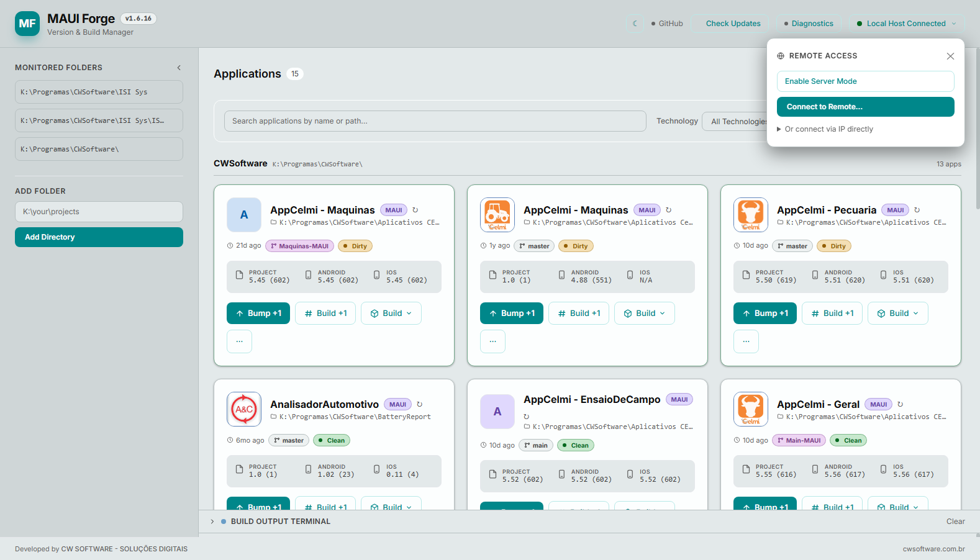Click the orange tractor Celmi app icon
The image size is (980, 560).
pos(497,215)
